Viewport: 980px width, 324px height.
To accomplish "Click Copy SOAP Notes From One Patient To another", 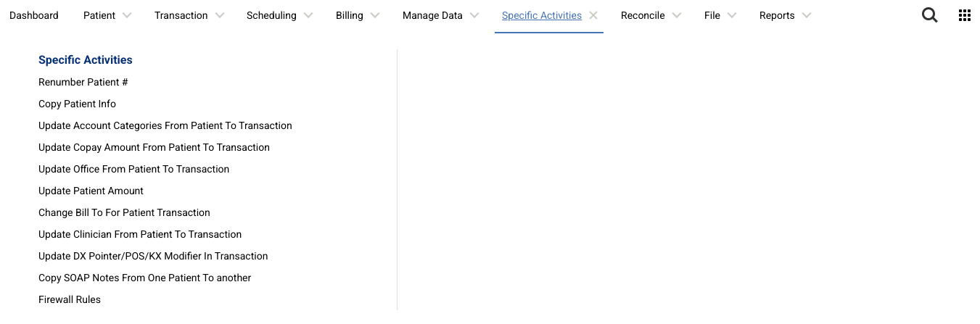I will 144,278.
